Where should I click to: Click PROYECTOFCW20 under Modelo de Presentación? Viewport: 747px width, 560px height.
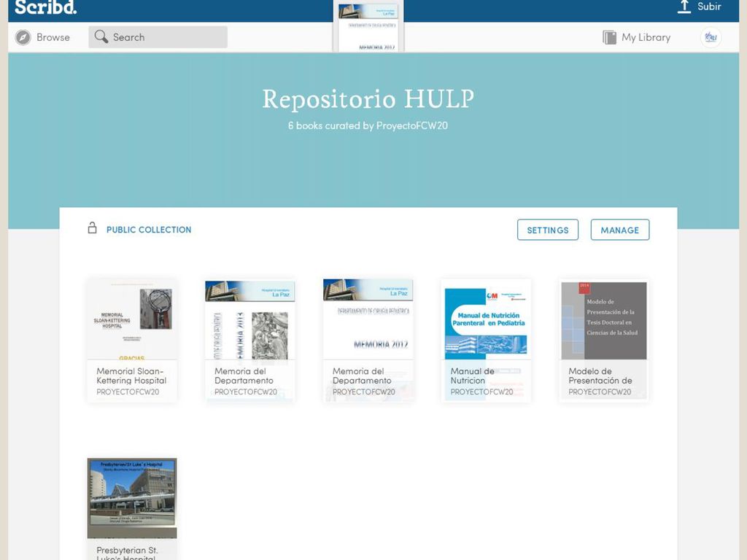pyautogui.click(x=600, y=392)
